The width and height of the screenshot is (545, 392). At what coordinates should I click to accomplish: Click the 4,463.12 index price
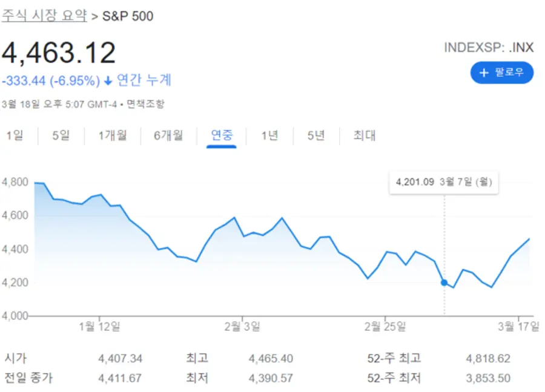pyautogui.click(x=59, y=53)
